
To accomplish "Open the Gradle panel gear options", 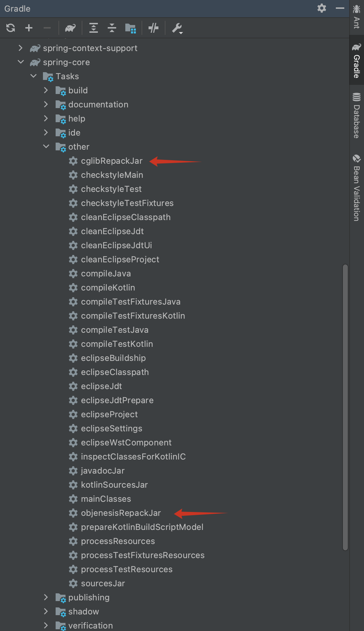I will [x=322, y=8].
